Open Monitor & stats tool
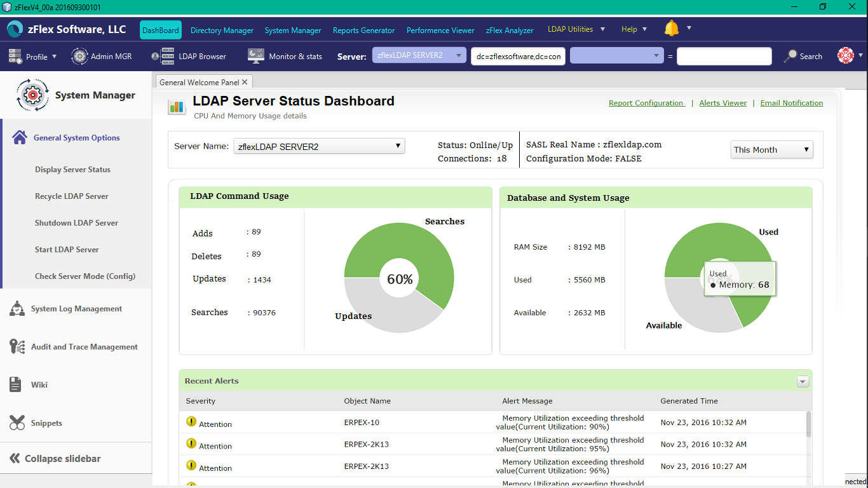Image resolution: width=868 pixels, height=488 pixels. click(x=285, y=56)
